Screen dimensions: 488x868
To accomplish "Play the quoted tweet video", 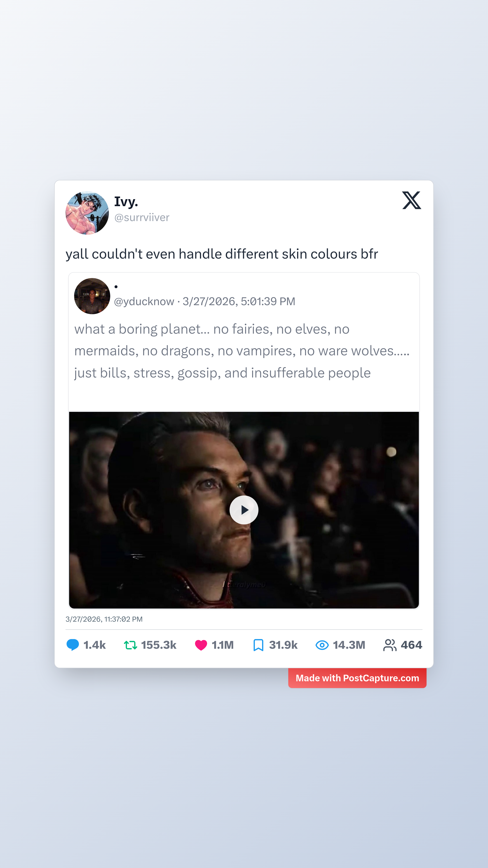I will 244,510.
